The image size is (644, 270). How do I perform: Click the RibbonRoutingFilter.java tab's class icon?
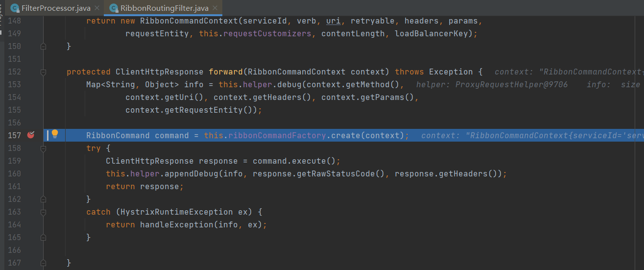point(114,8)
